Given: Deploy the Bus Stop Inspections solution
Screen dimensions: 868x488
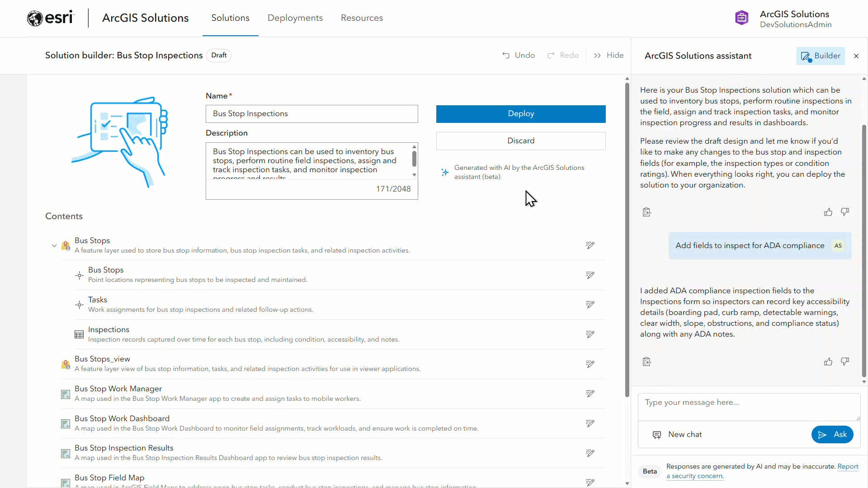Looking at the screenshot, I should coord(521,114).
